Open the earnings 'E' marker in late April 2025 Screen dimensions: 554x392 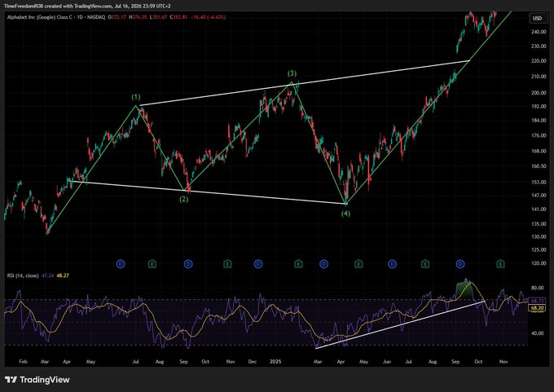point(358,264)
